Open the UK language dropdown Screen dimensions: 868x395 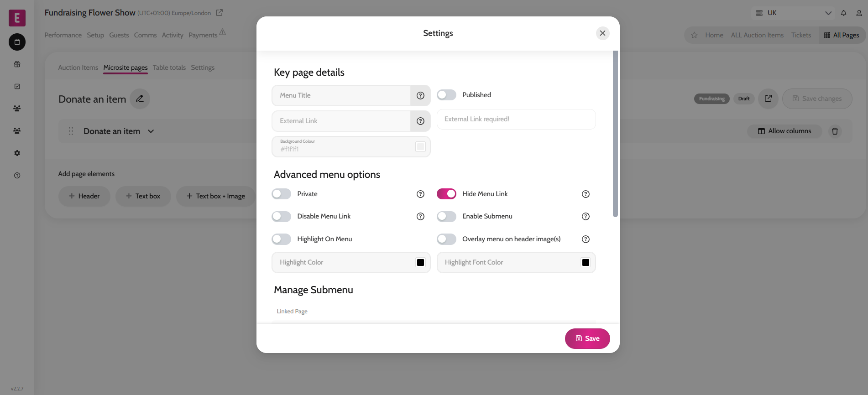[793, 13]
